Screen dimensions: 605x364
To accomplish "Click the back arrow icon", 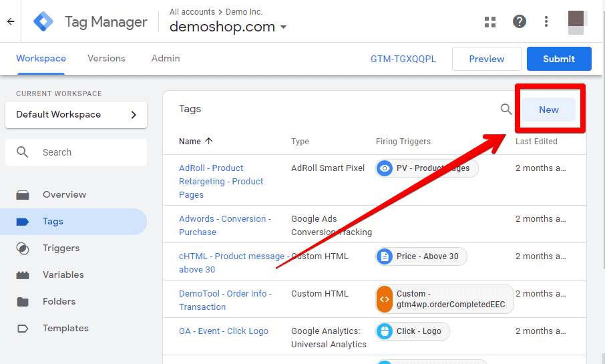I will coord(11,21).
